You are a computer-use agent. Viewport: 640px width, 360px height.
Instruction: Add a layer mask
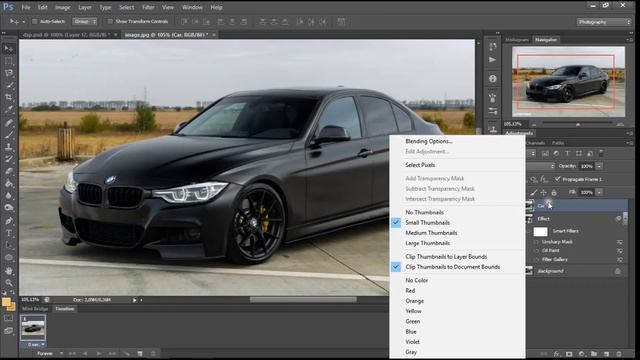click(569, 354)
